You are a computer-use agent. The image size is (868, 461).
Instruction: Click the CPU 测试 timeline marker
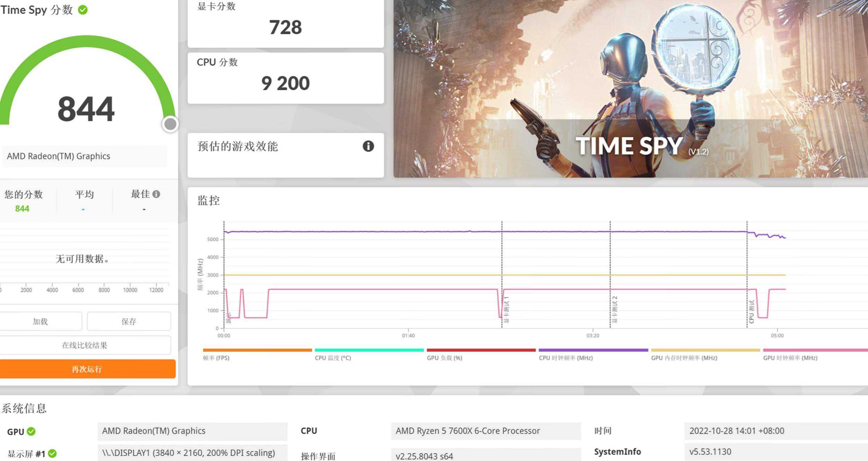(751, 311)
